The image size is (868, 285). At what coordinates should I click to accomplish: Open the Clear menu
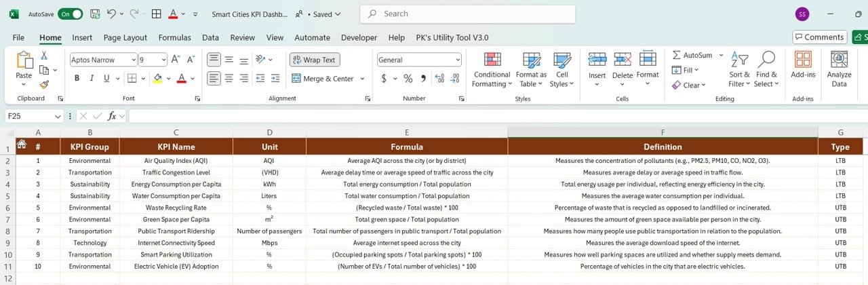[x=689, y=85]
